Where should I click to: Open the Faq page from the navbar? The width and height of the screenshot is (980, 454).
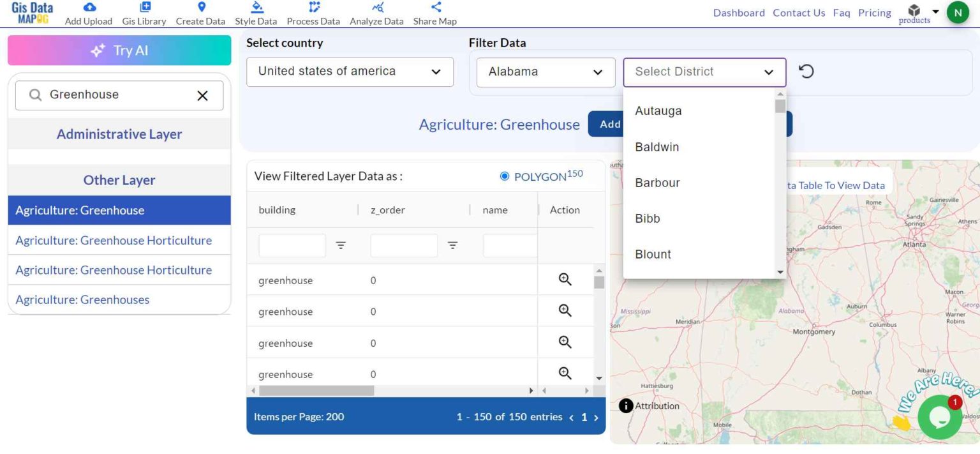pos(841,12)
